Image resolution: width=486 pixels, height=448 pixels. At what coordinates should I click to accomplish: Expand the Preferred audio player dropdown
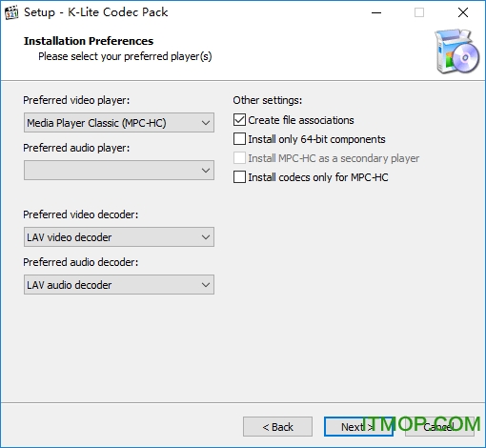(x=119, y=171)
